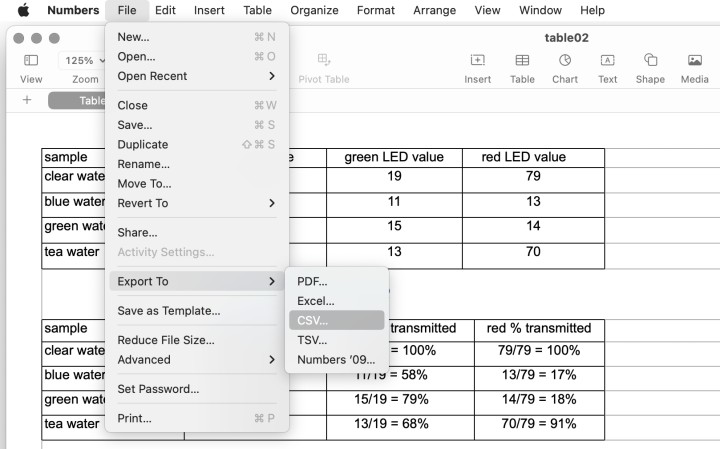
Task: Select red LED cell with value 79
Action: [533, 180]
